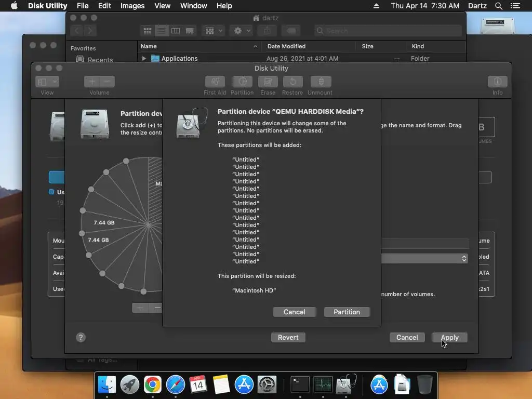Screen dimensions: 532x399
Task: Click the First Aid toolbar icon
Action: (x=215, y=82)
